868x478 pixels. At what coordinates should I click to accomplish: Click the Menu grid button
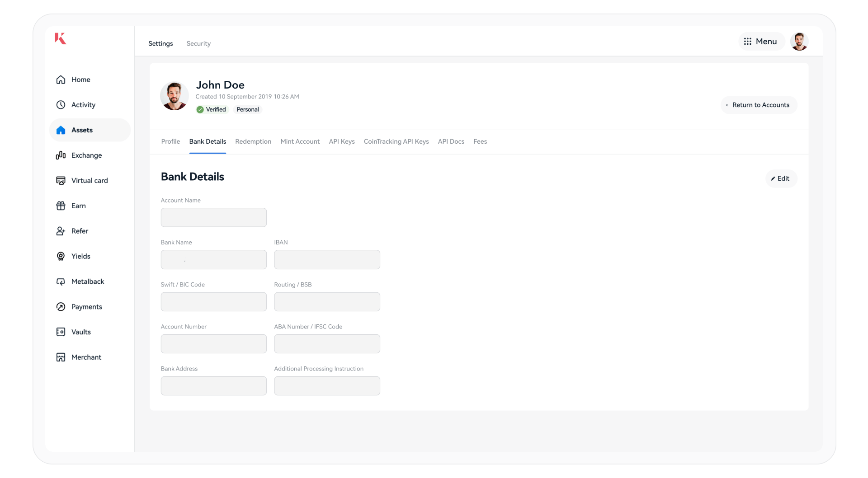(761, 42)
